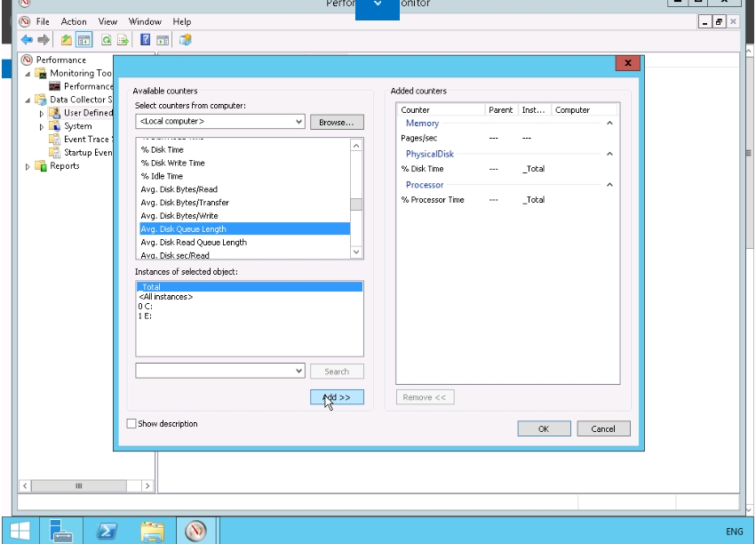Click the Browse... button

(x=337, y=122)
